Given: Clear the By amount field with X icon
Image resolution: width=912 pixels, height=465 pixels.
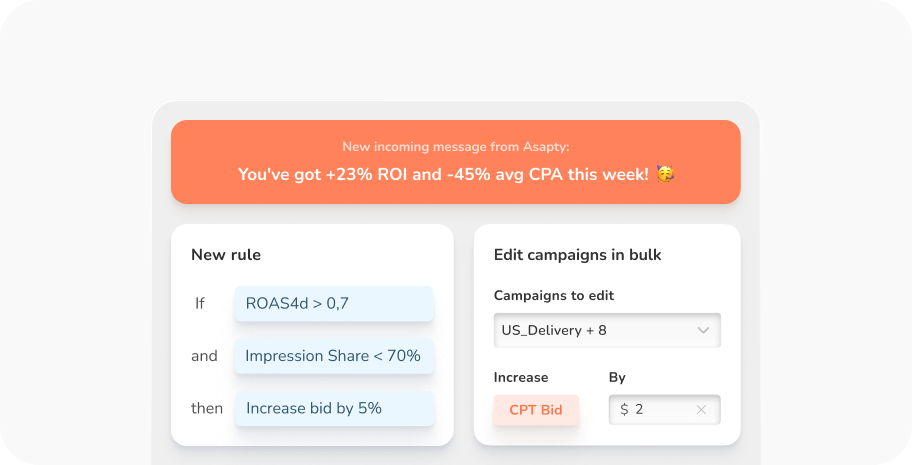Looking at the screenshot, I should 701,410.
